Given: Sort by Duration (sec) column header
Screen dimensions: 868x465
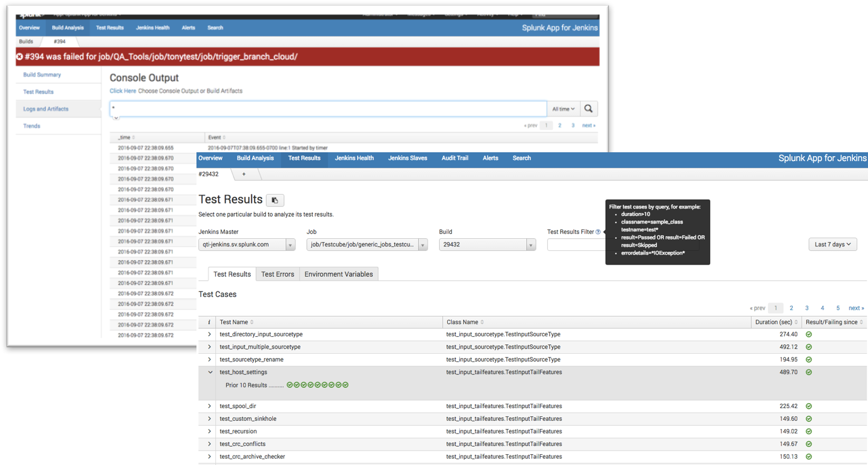Looking at the screenshot, I should (x=777, y=322).
